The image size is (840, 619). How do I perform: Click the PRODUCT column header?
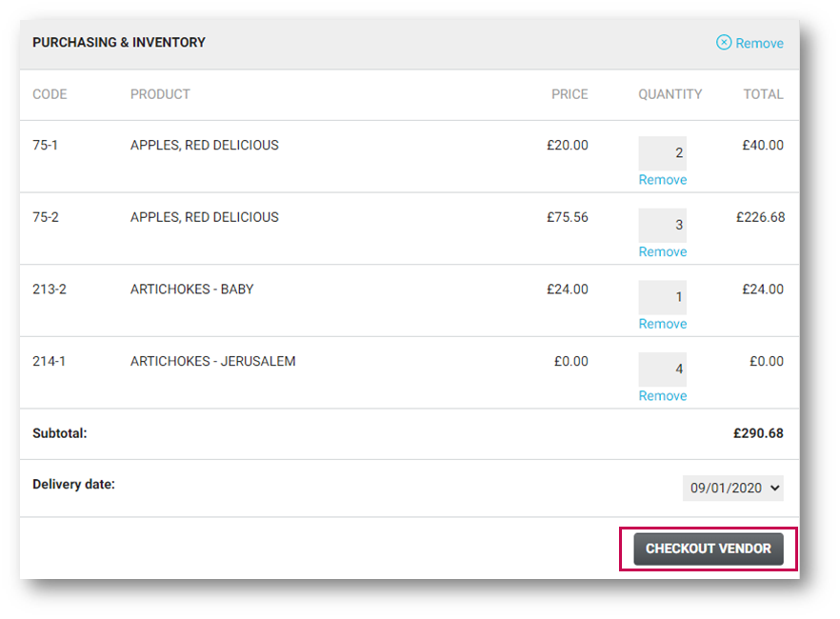(x=160, y=94)
